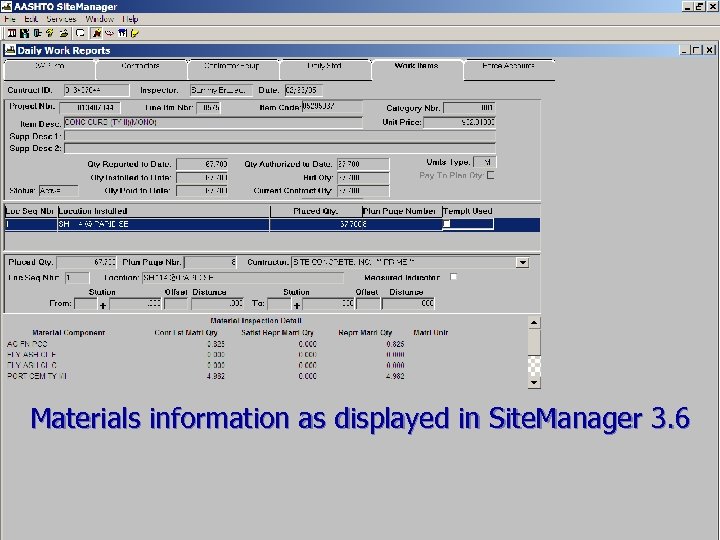The image size is (720, 540).
Task: Open the Edit menu
Action: 31,19
